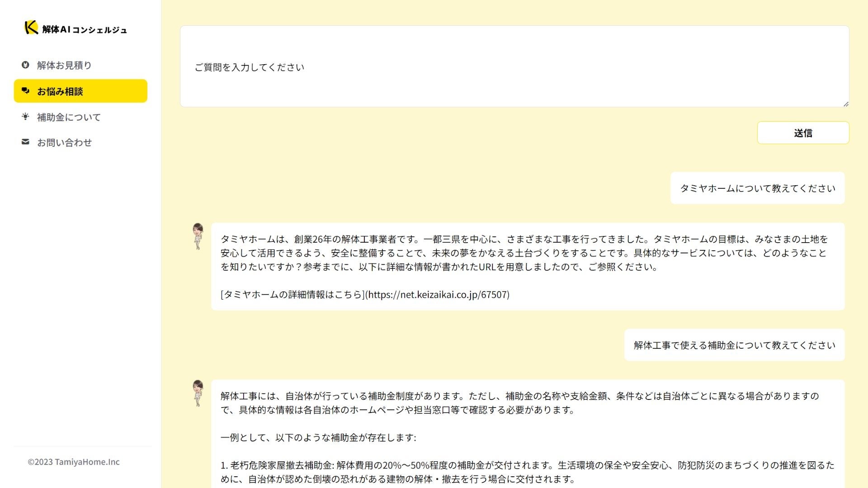Screen dimensions: 868x488
Task: Click the first assistant avatar illustration
Action: point(198,236)
